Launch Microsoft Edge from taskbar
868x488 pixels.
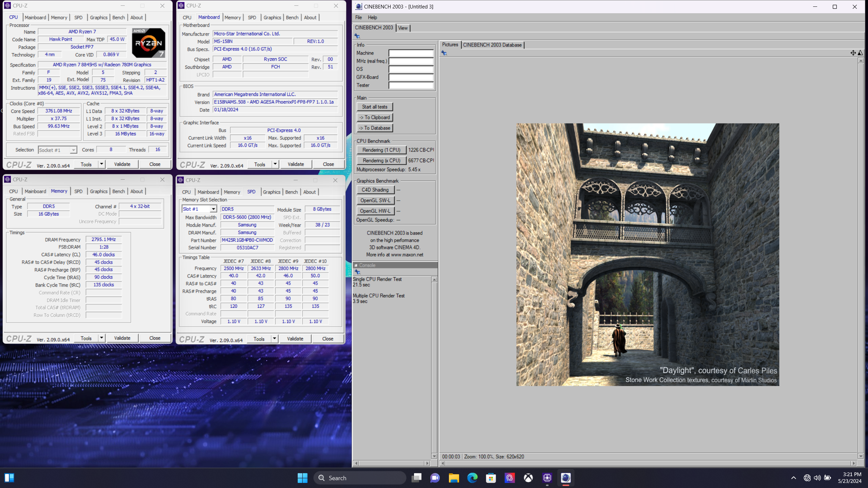(472, 478)
